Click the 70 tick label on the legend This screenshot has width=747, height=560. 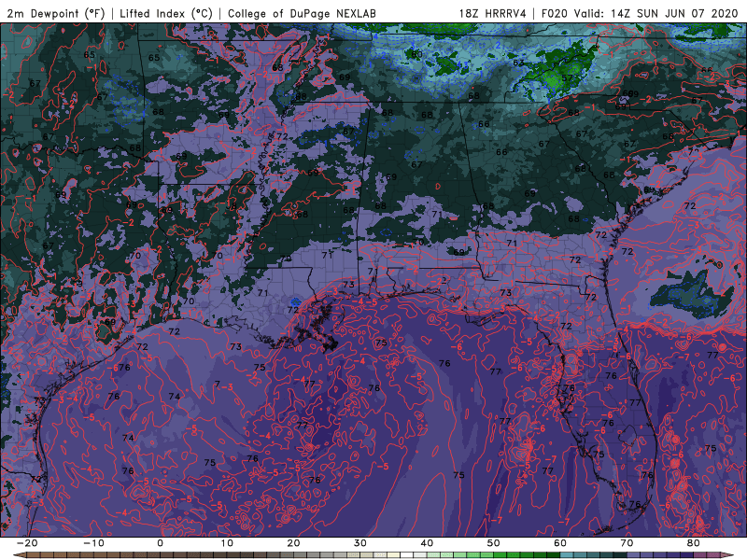627,543
